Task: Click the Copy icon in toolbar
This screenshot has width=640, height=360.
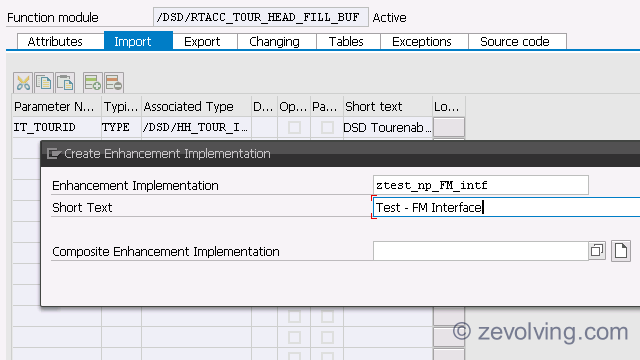Action: click(44, 83)
